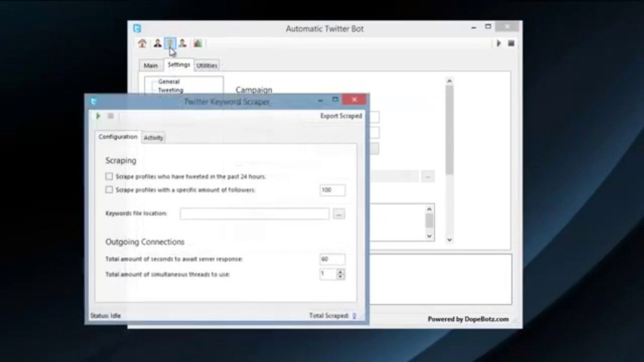The height and width of the screenshot is (362, 644).
Task: Browse for keywords file with ellipsis button
Action: click(339, 214)
